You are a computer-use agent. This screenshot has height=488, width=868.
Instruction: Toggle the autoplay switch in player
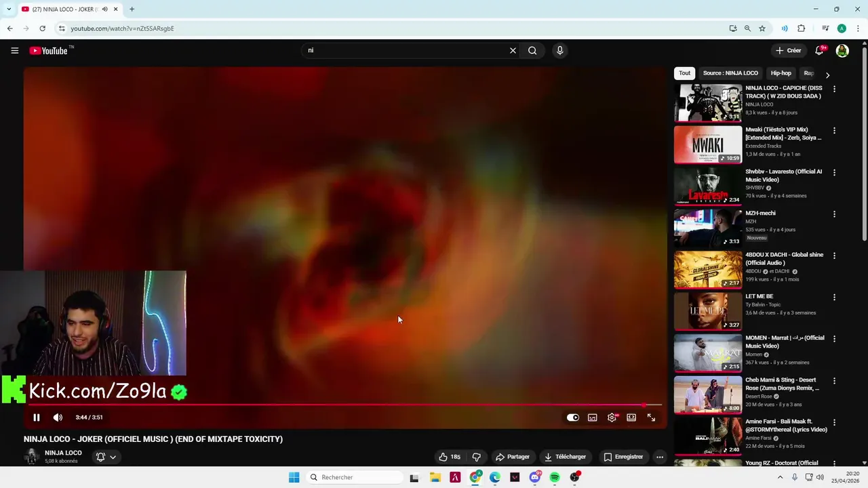573,418
